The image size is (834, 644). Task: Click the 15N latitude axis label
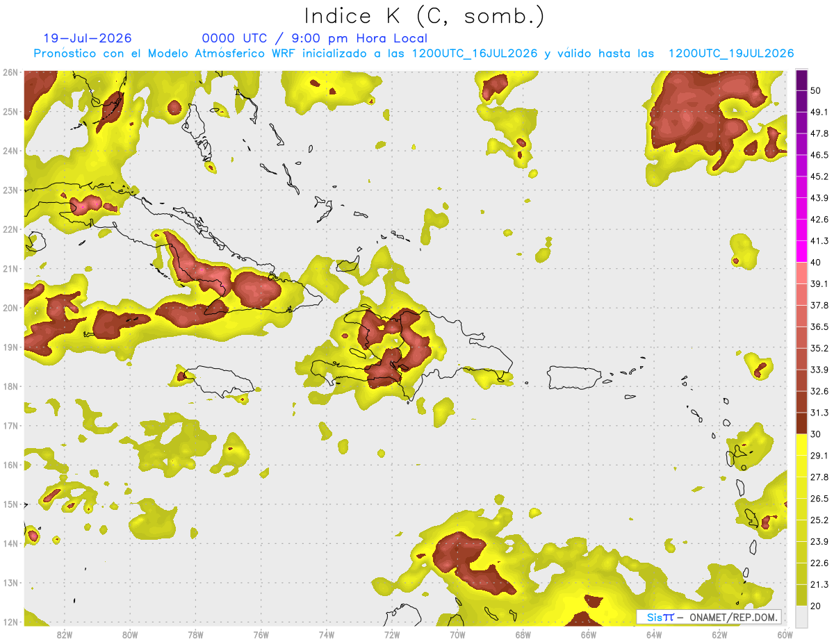[10, 504]
